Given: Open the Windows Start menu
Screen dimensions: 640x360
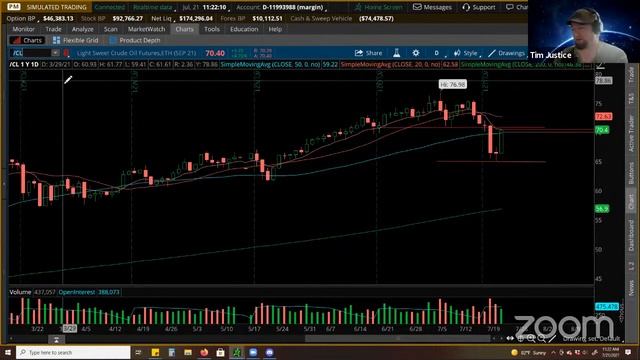Looking at the screenshot, I should point(7,352).
